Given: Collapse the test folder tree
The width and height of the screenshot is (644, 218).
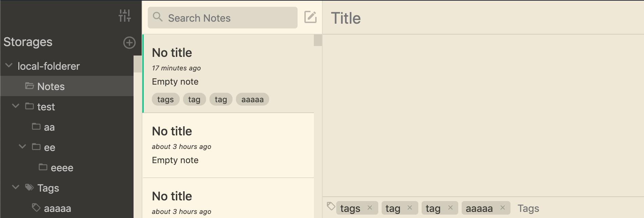Looking at the screenshot, I should [x=15, y=106].
